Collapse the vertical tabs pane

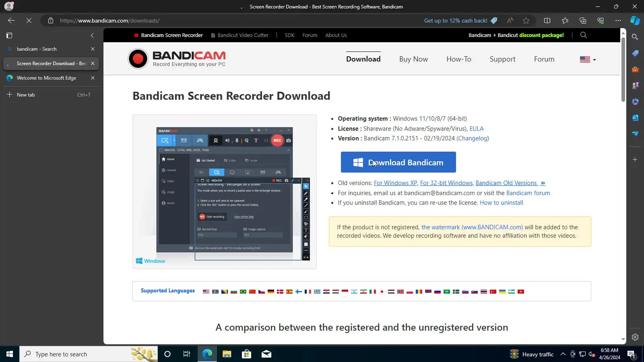click(x=92, y=35)
